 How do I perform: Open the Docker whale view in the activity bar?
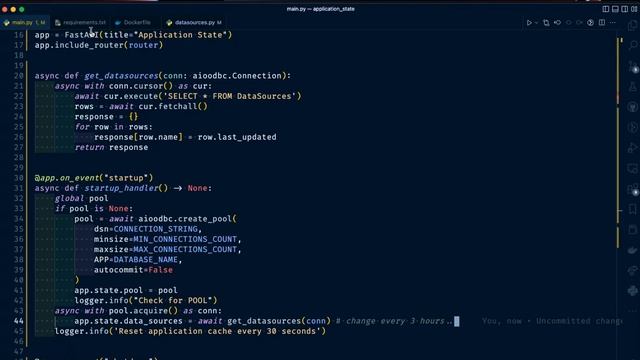coord(632,250)
